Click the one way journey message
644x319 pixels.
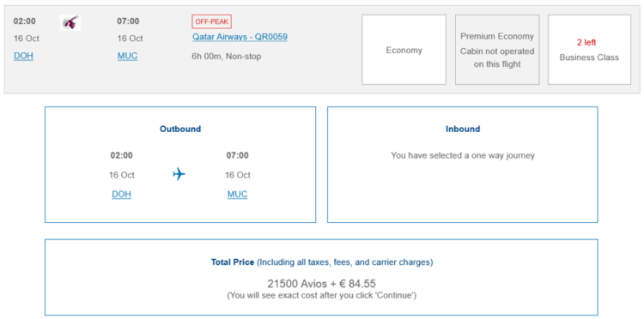click(463, 155)
